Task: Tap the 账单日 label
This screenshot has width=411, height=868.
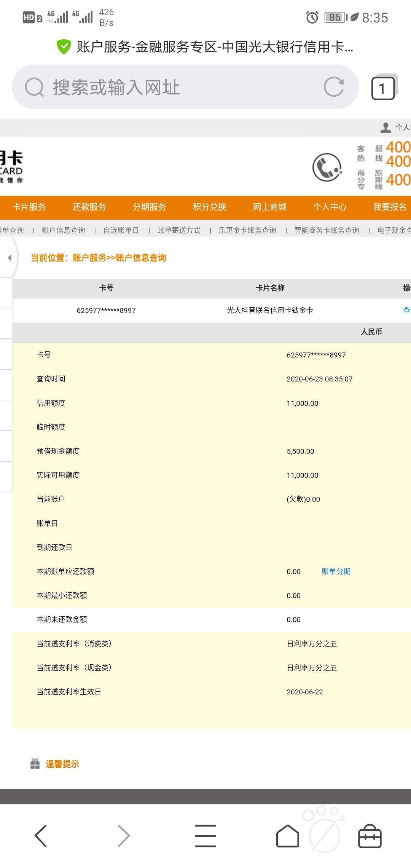Action: (47, 523)
